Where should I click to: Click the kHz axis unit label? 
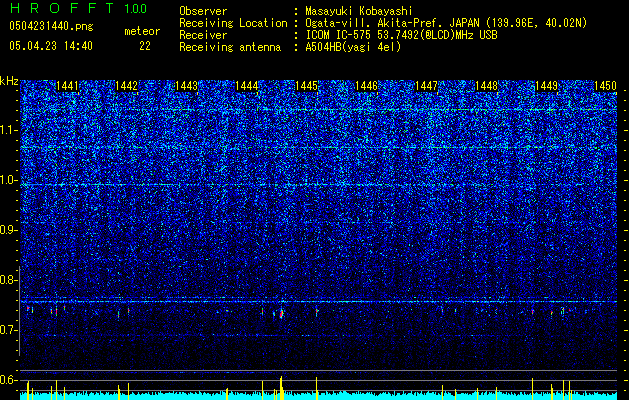pos(9,81)
